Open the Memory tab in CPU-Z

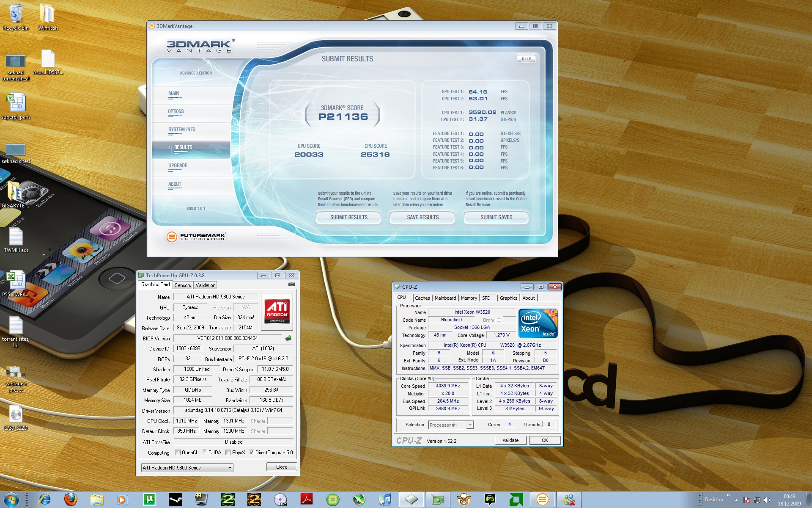click(469, 298)
